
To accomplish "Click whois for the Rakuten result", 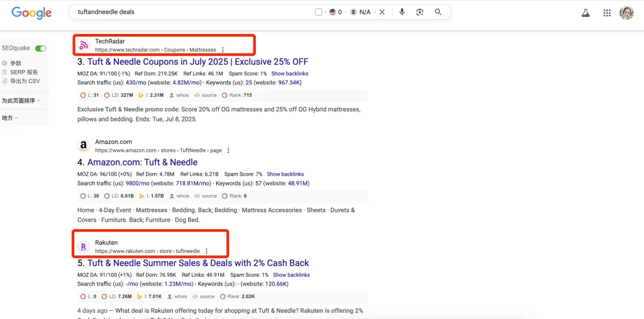I will click(177, 297).
